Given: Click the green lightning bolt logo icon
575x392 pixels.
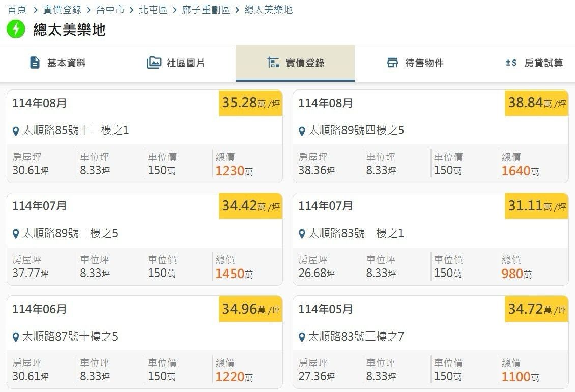Looking at the screenshot, I should pyautogui.click(x=16, y=29).
